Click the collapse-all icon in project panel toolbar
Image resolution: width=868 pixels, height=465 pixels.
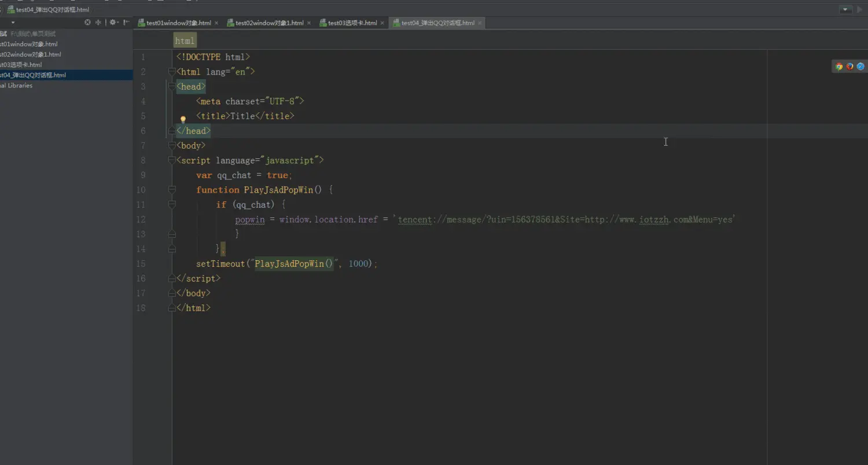[98, 23]
